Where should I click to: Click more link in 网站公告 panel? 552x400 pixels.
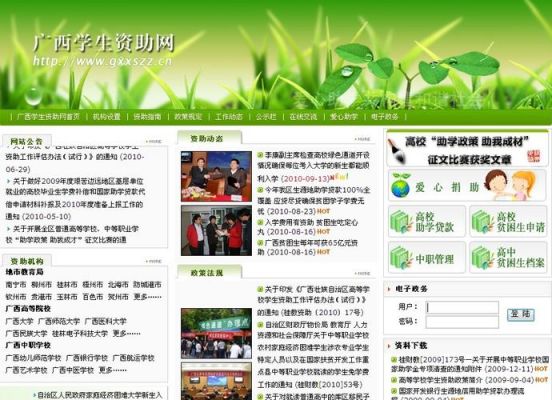[x=153, y=142]
